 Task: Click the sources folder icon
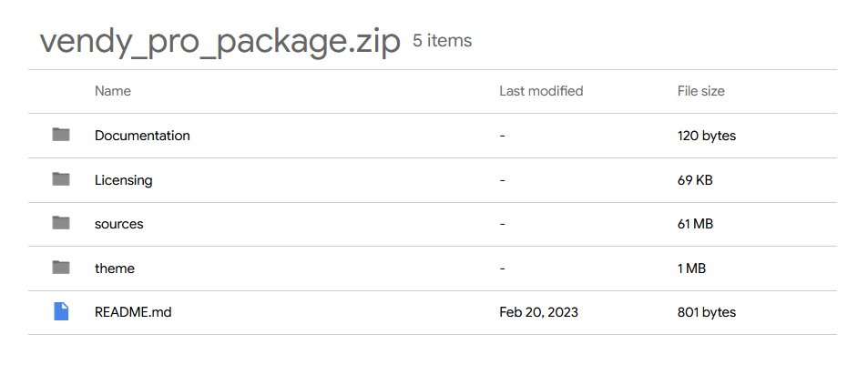point(61,223)
